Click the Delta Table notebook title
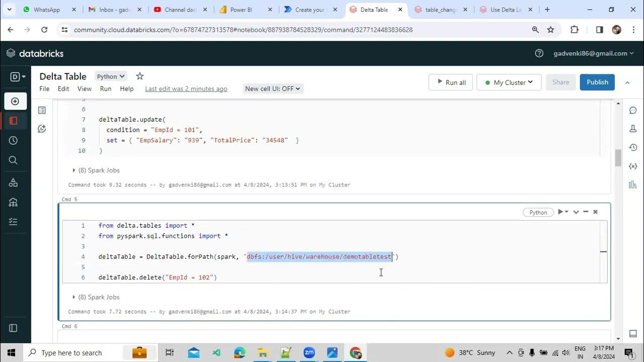Image resolution: width=644 pixels, height=362 pixels. click(x=63, y=76)
